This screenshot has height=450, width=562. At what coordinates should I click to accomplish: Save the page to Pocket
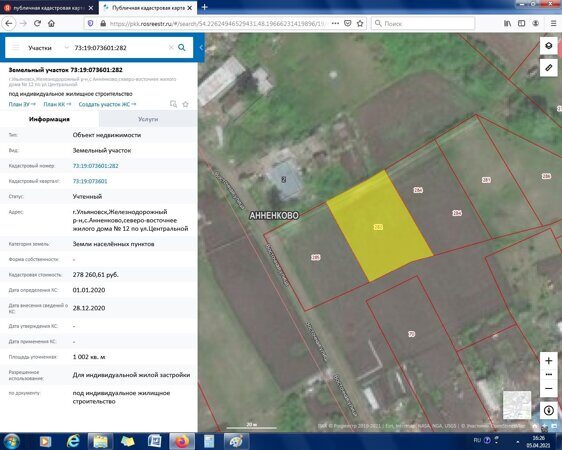click(347, 23)
